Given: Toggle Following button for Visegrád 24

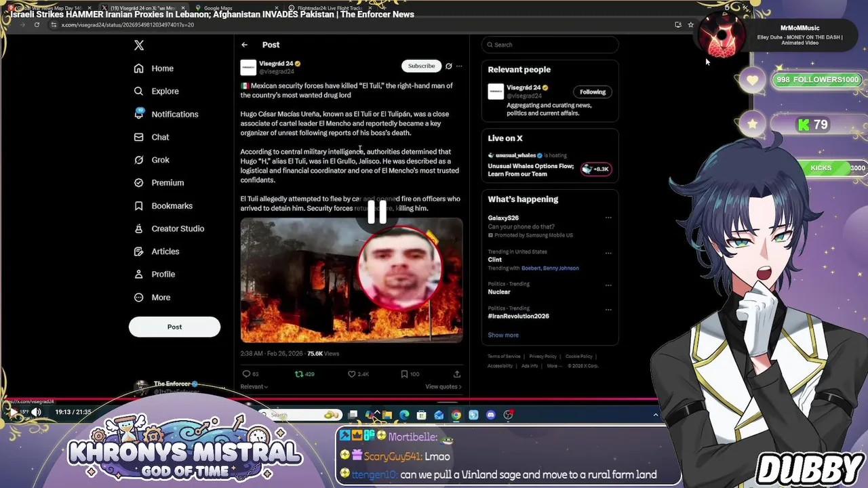Looking at the screenshot, I should pyautogui.click(x=592, y=92).
